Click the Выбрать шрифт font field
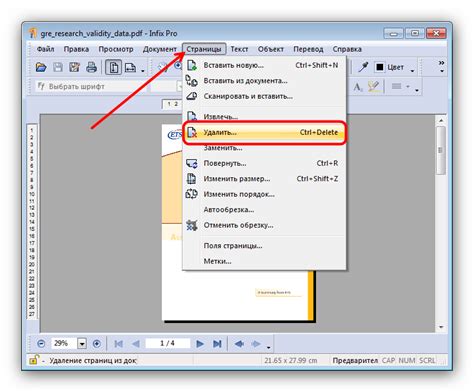The image size is (474, 392). 90,87
